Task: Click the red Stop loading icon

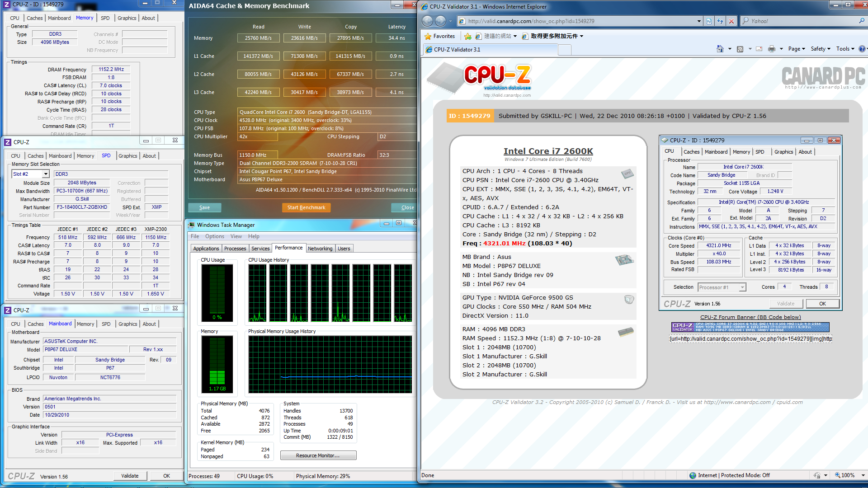Action: (x=731, y=21)
